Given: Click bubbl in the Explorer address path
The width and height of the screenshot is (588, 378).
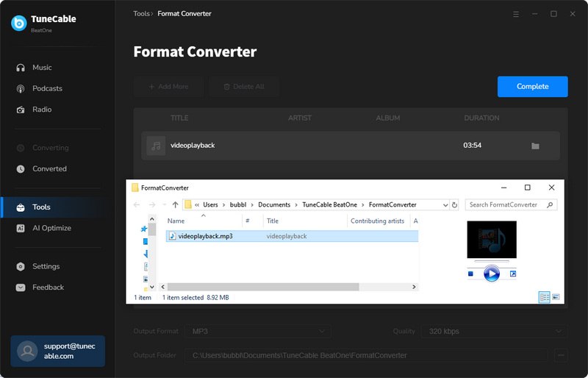Looking at the screenshot, I should point(238,205).
